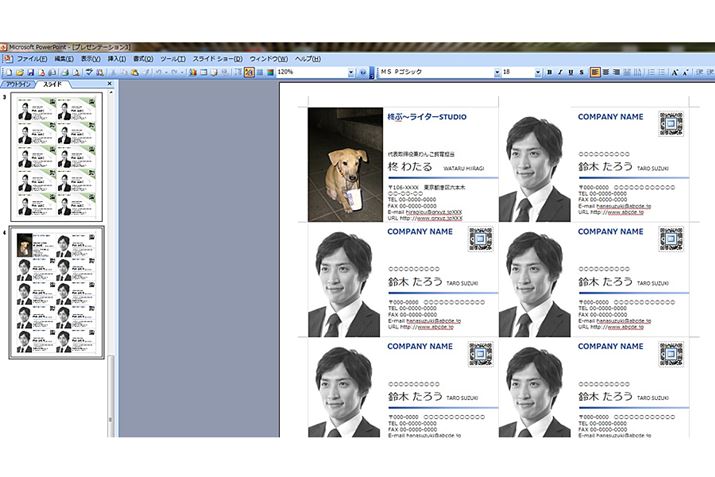Toggle bold formatting

pyautogui.click(x=549, y=73)
